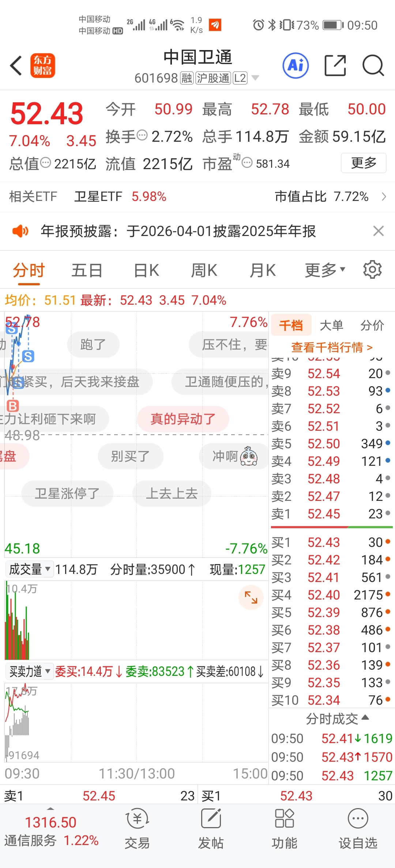395x868 pixels.
Task: Tap the info icon next to 换手
Action: (x=142, y=135)
